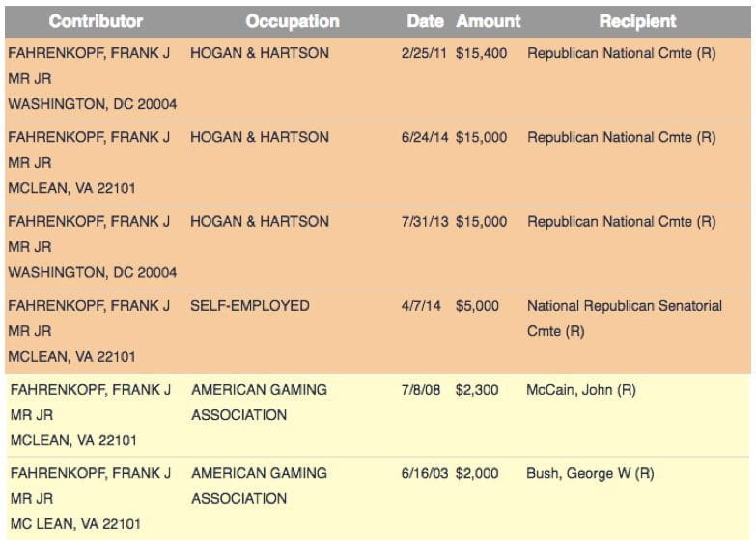Viewport: 756px width, 552px height.
Task: Select the $5,000 contribution amount
Action: click(x=477, y=306)
